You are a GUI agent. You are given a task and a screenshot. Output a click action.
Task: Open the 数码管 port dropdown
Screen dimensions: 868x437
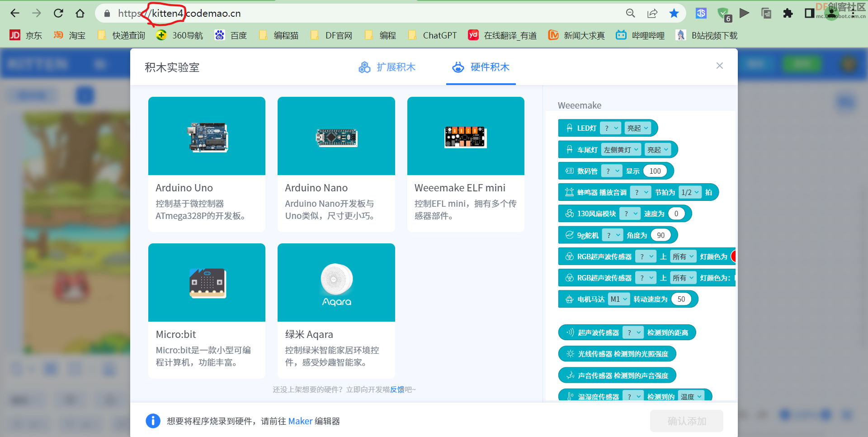pos(612,171)
